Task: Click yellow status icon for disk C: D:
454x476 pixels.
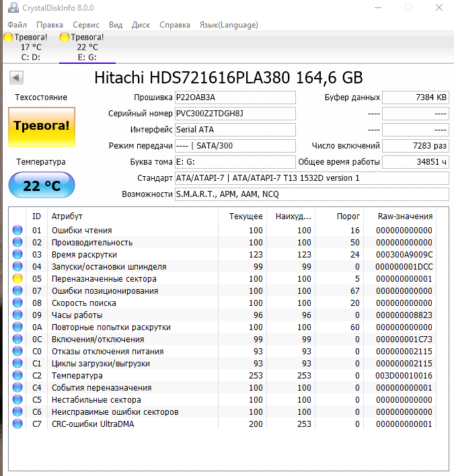Action: click(x=8, y=37)
